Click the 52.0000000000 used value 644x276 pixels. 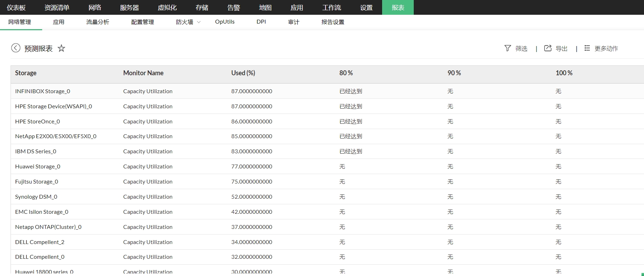point(252,197)
